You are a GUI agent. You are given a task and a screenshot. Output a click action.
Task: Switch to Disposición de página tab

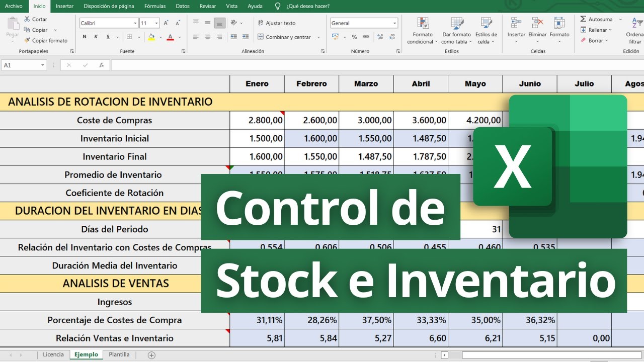(109, 6)
